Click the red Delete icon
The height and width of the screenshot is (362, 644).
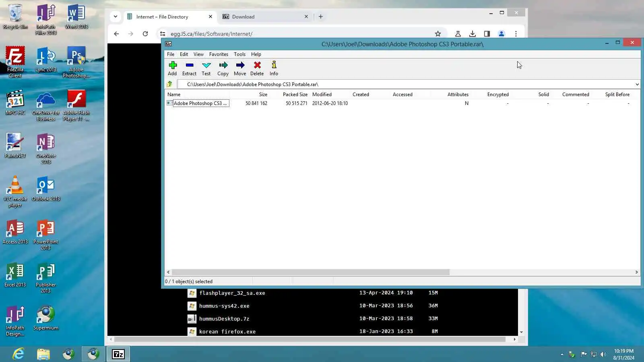click(257, 68)
